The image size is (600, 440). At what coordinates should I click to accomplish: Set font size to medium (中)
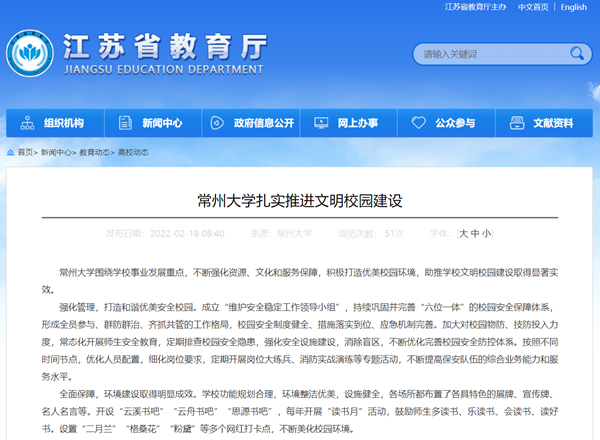(x=475, y=232)
